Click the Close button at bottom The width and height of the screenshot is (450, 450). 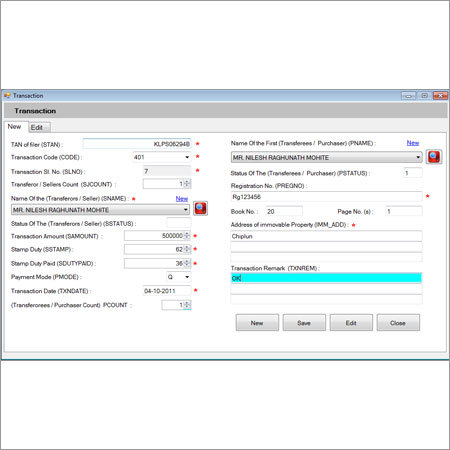[x=398, y=323]
